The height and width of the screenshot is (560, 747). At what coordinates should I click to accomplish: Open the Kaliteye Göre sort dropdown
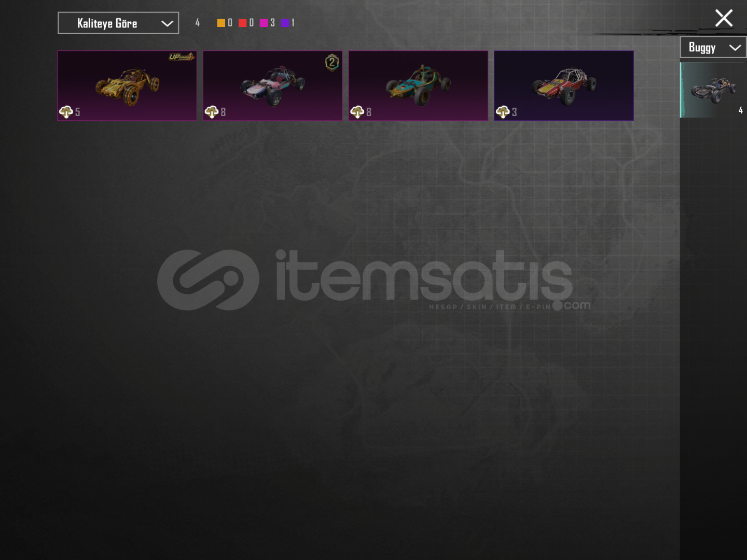coord(118,23)
